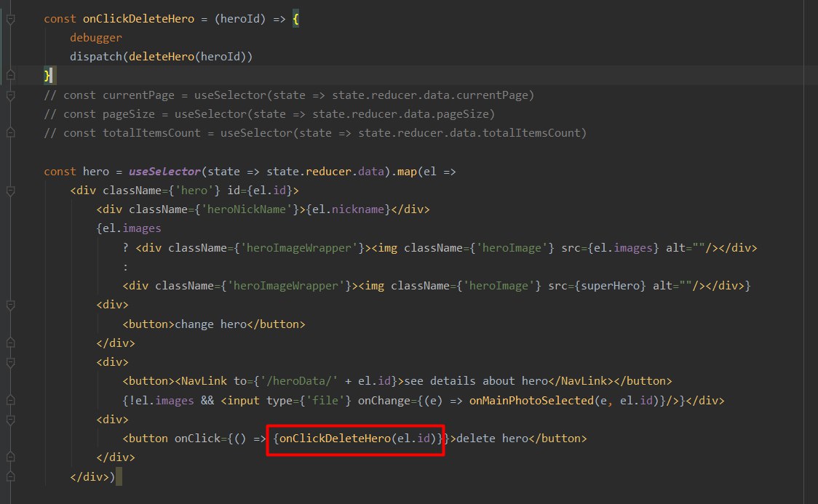Click the italic useSelector call on the hero line
Viewport: 818px width, 504px height.
click(x=165, y=172)
